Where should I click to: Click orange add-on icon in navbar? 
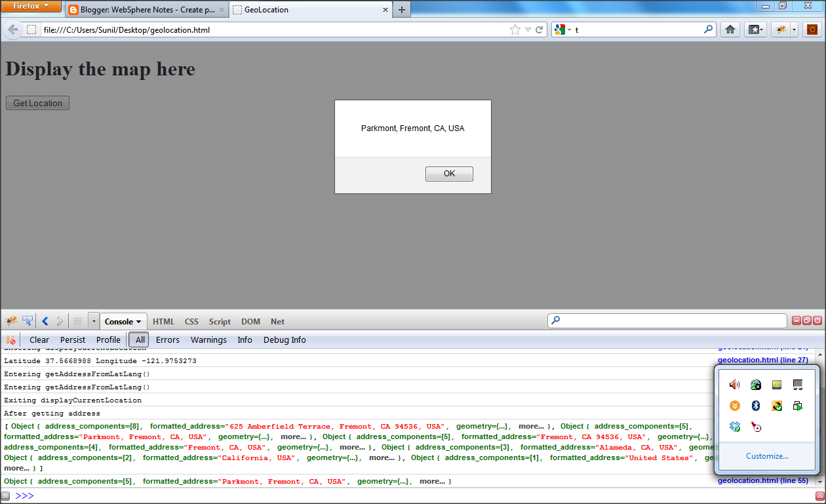click(813, 29)
